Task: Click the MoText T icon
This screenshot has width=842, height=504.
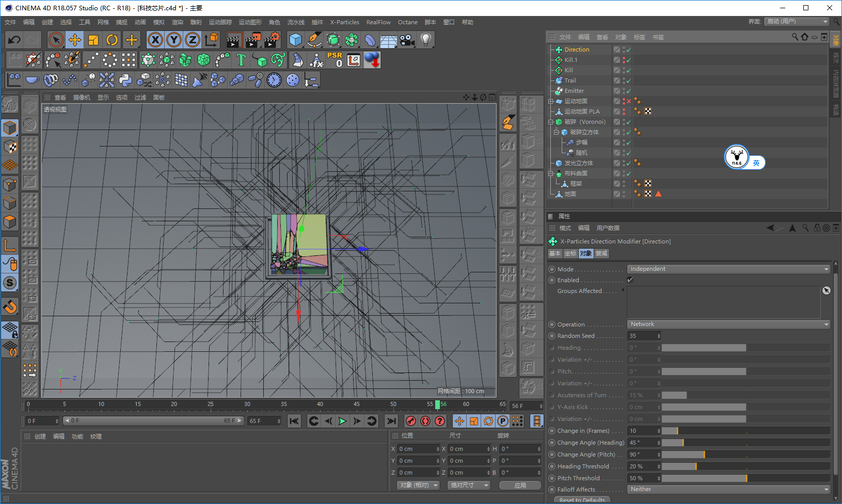Action: (x=241, y=60)
